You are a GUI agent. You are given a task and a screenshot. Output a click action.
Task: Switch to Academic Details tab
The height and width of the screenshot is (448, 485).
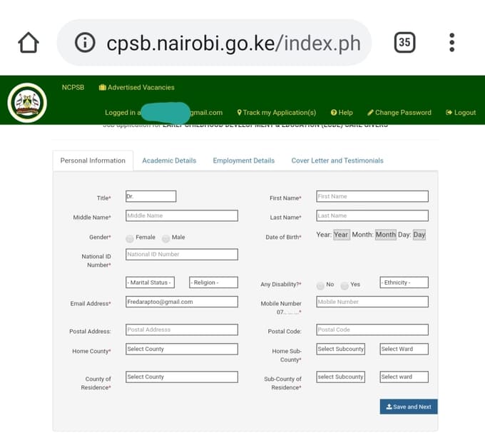click(169, 161)
